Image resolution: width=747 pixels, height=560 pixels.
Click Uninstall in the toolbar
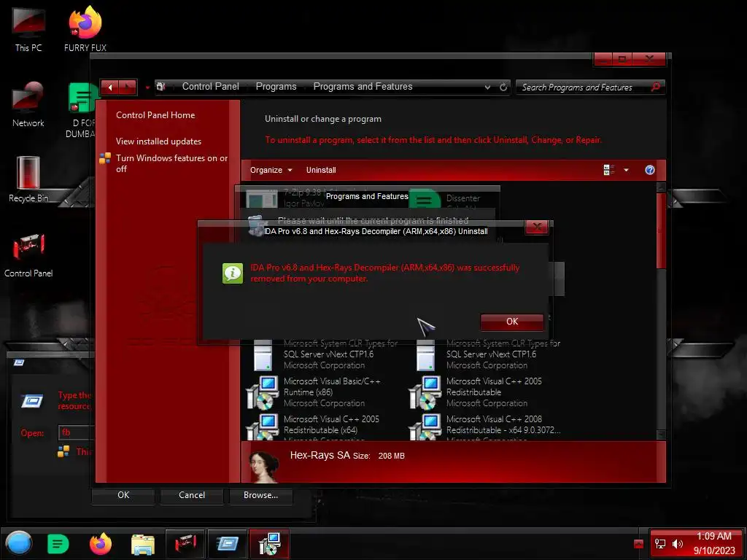click(321, 170)
